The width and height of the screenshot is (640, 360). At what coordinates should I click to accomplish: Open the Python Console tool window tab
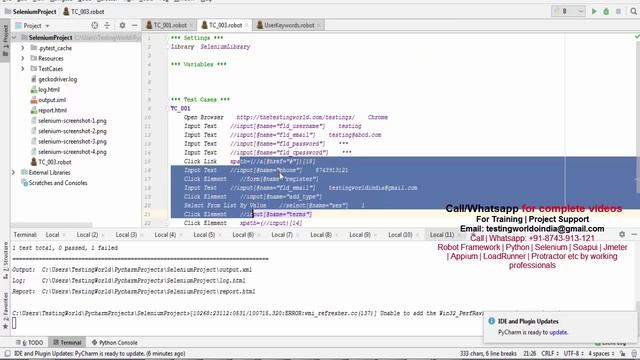pyautogui.click(x=115, y=342)
